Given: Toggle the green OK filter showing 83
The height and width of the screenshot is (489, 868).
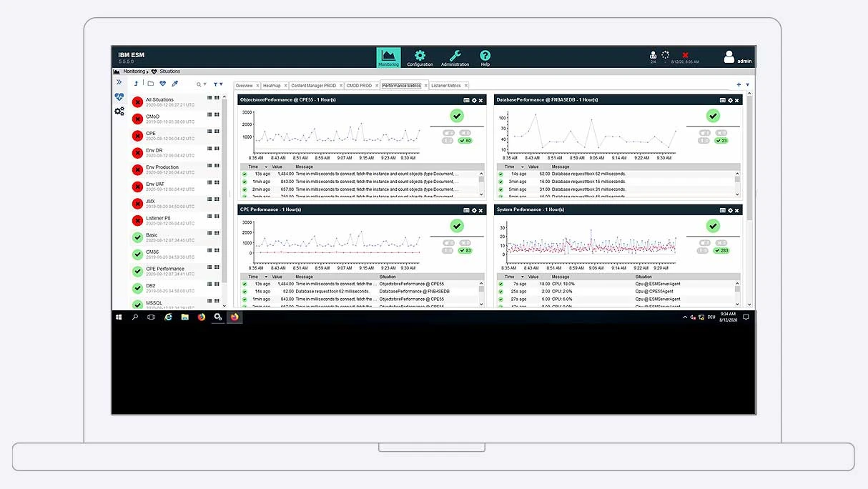Looking at the screenshot, I should [465, 250].
